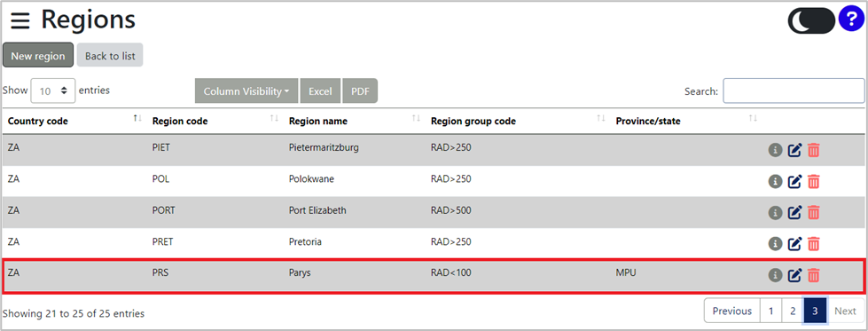Export the table to Excel
Viewport: 868px width, 331px height.
click(x=320, y=91)
